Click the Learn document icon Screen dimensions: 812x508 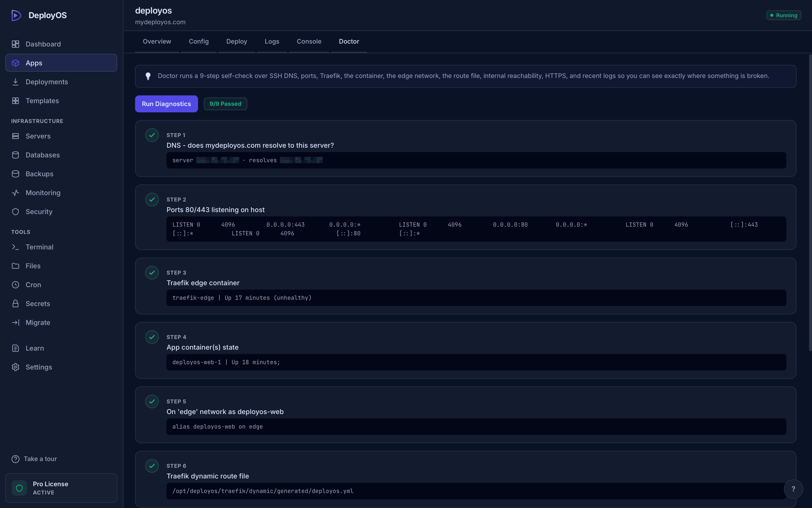coord(15,348)
